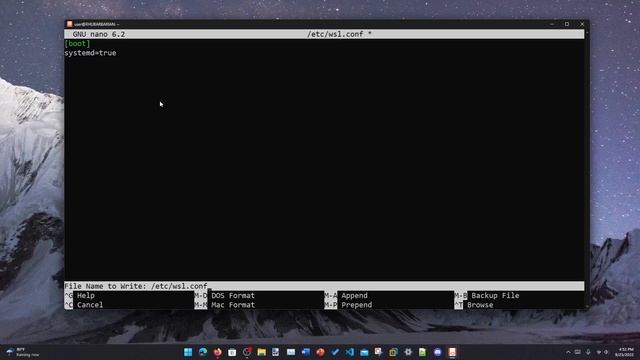Open Firefox from the taskbar
640x360 pixels.
click(218, 352)
